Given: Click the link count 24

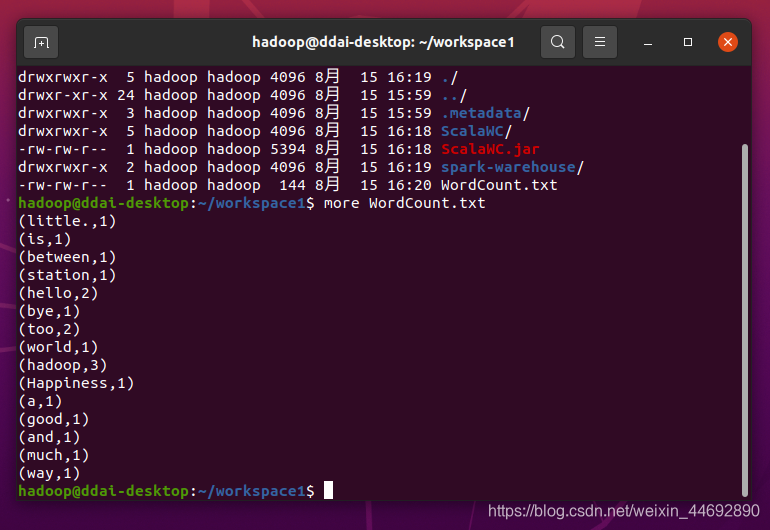Looking at the screenshot, I should click(126, 95).
